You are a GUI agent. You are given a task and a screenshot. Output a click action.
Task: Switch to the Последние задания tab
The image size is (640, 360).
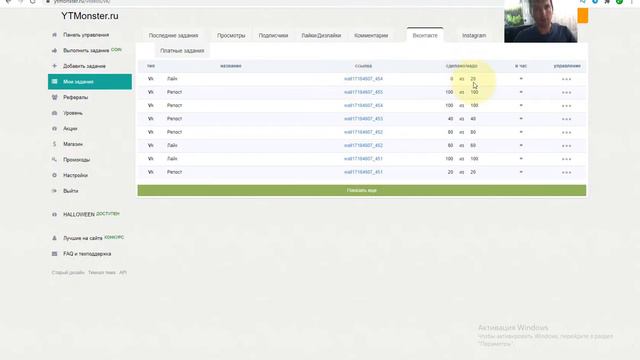[x=173, y=36]
